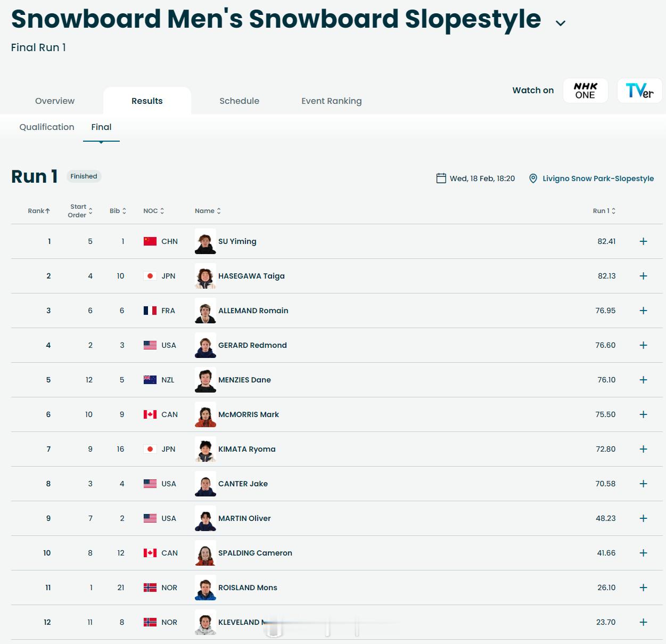Screen dimensions: 666x644
Task: Open Livigno Snow Park-Slopestyle venue link
Action: pyautogui.click(x=598, y=178)
